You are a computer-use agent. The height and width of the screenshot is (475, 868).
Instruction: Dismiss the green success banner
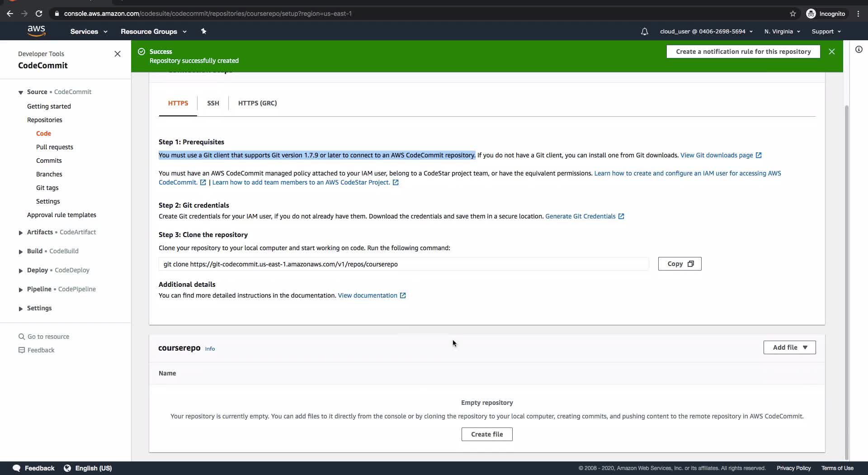click(831, 52)
